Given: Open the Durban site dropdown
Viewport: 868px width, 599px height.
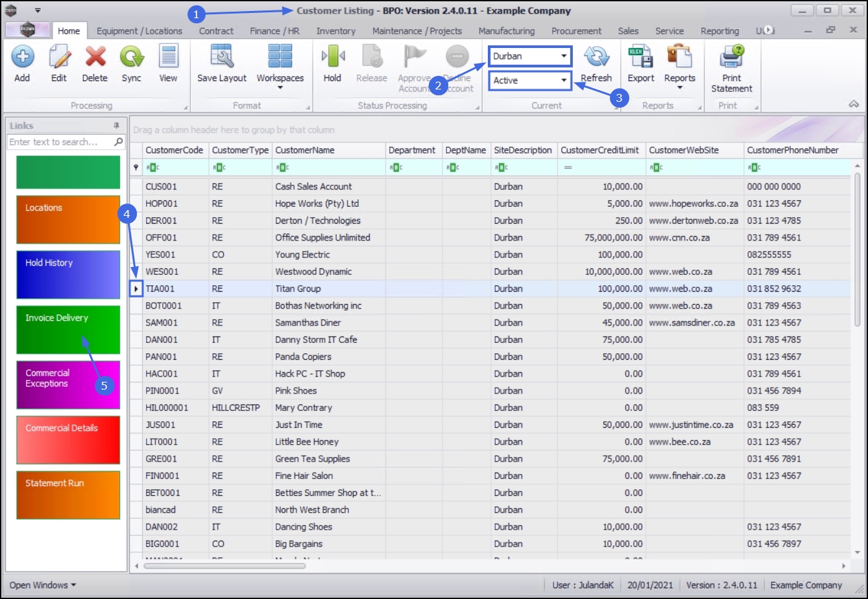Looking at the screenshot, I should [x=564, y=56].
